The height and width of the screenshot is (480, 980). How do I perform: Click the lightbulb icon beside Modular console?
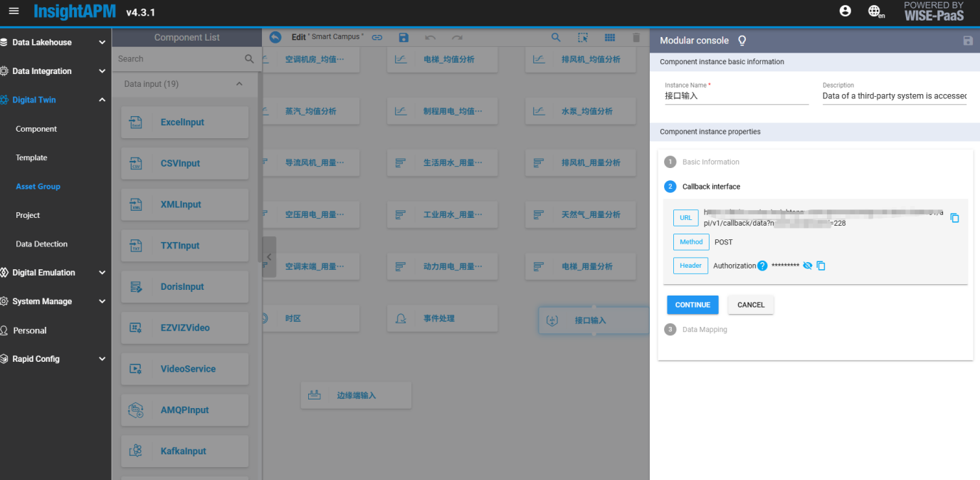click(x=742, y=41)
